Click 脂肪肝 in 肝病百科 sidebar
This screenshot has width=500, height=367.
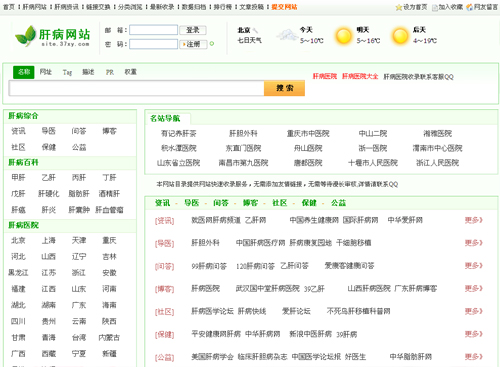tap(79, 194)
